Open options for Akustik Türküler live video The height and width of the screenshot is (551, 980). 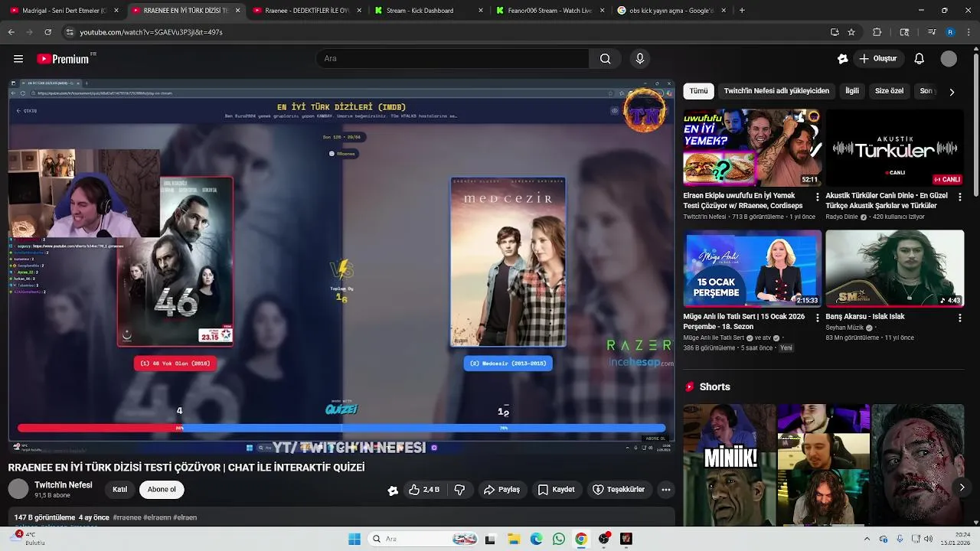pos(959,197)
